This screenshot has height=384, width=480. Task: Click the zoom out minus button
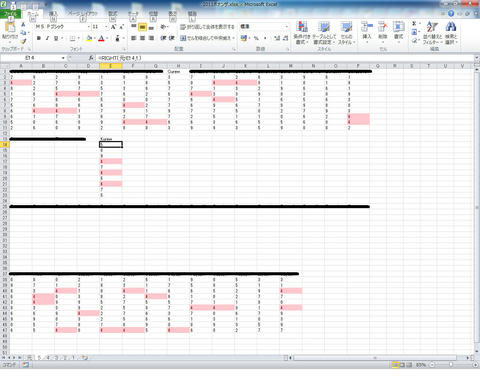[432, 365]
